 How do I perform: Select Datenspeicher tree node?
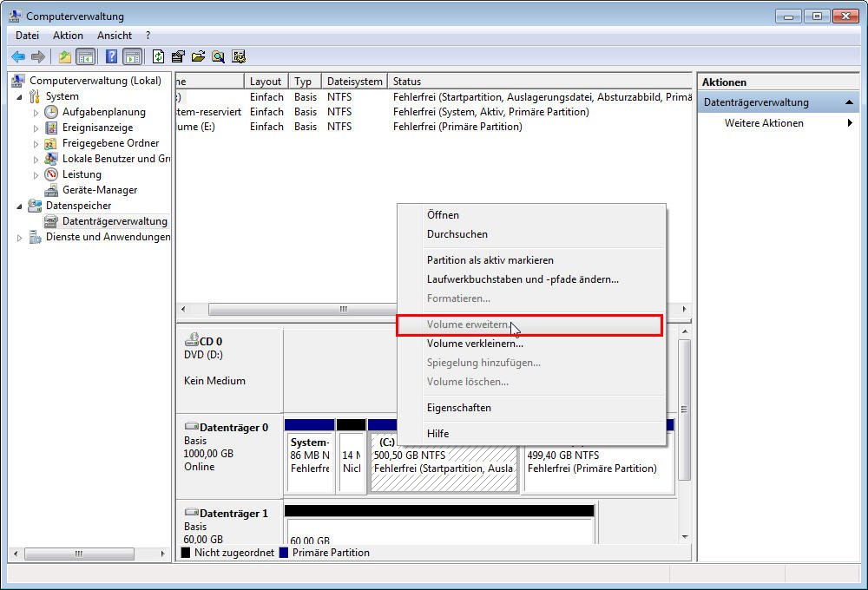coord(78,206)
